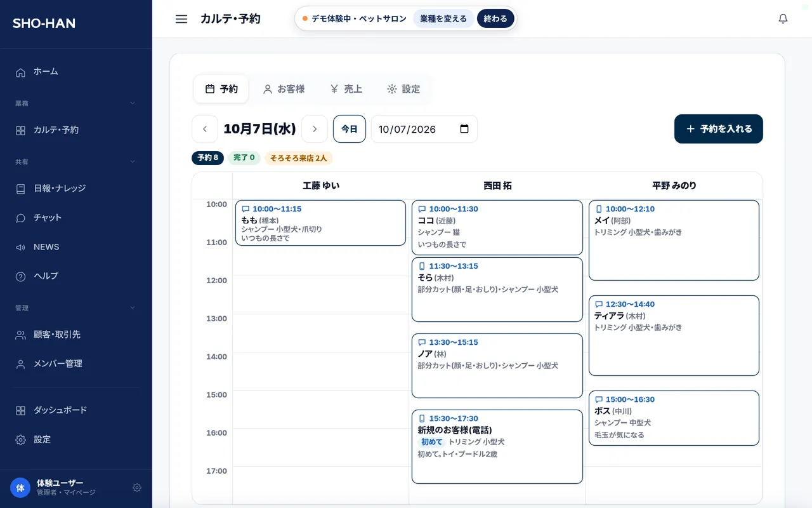This screenshot has height=508, width=812.
Task: Open ホーム in the sidebar
Action: [76, 72]
